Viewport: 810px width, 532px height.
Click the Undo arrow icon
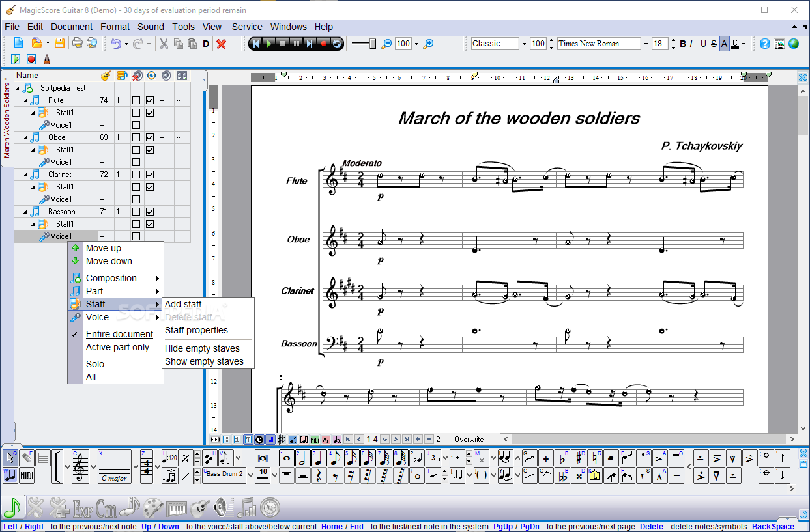click(x=116, y=44)
